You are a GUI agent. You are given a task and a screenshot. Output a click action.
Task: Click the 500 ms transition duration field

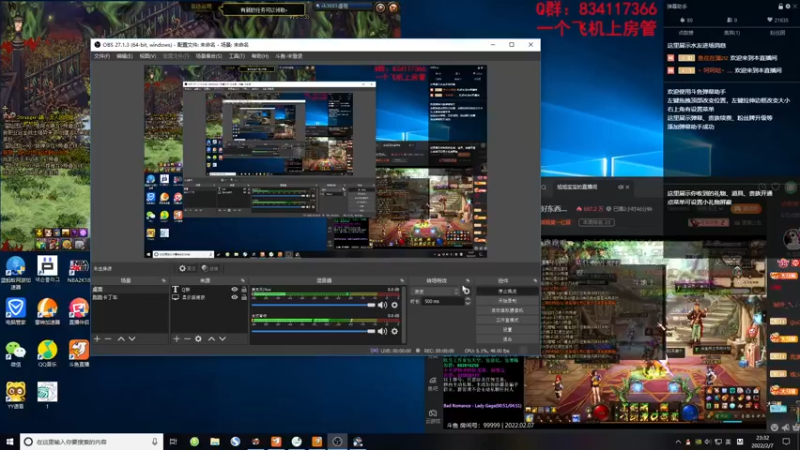coord(443,302)
